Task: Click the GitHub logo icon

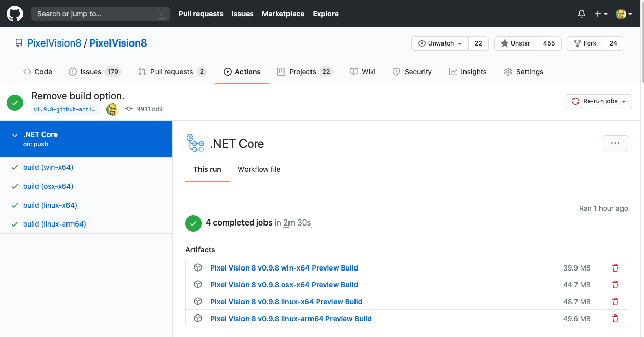Action: [14, 14]
